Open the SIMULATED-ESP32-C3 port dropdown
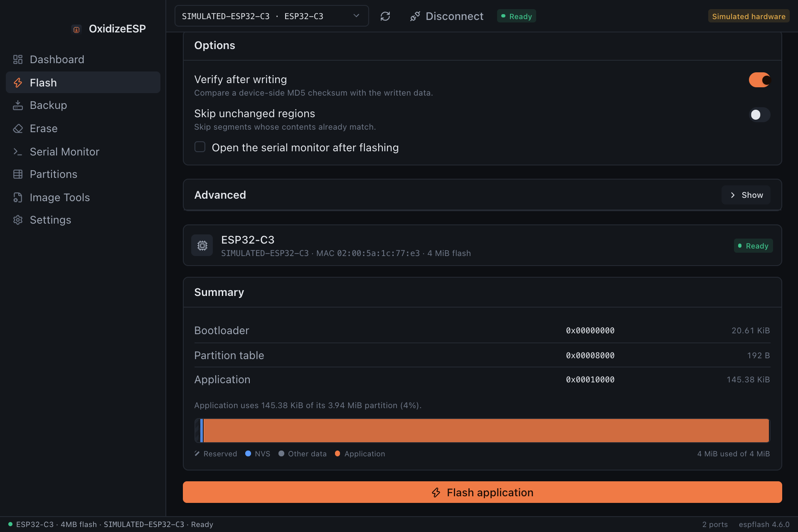This screenshot has height=532, width=798. [271, 16]
